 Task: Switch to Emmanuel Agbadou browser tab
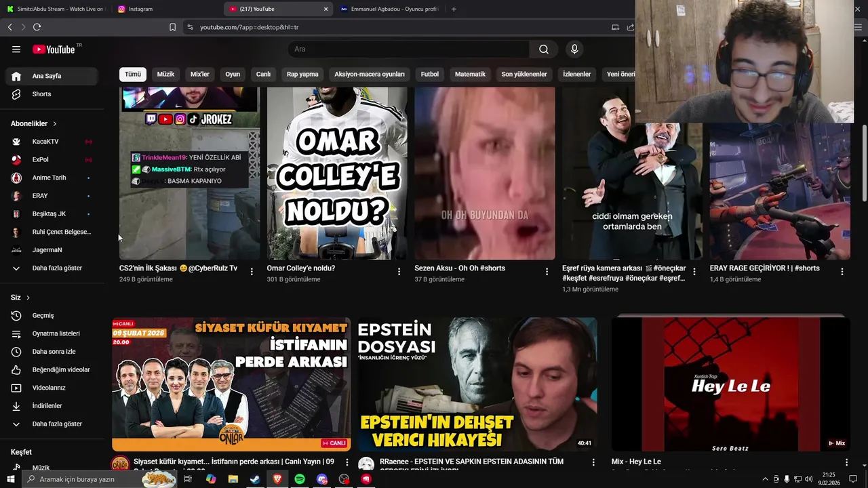tap(390, 9)
